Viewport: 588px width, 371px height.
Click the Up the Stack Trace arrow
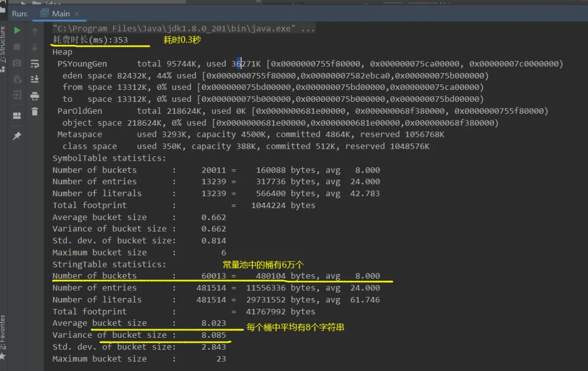[34, 31]
